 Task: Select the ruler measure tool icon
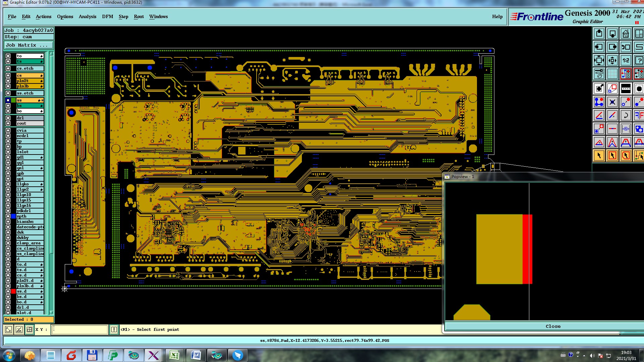tap(626, 88)
